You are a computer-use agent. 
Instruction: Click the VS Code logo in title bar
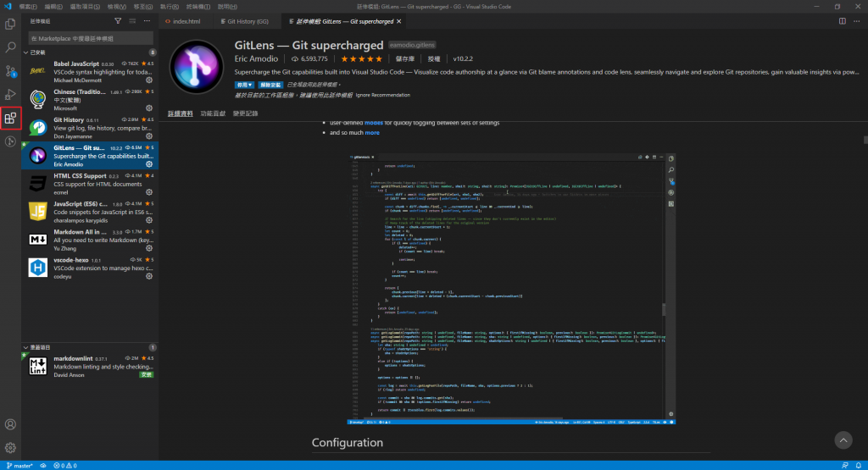click(x=8, y=6)
